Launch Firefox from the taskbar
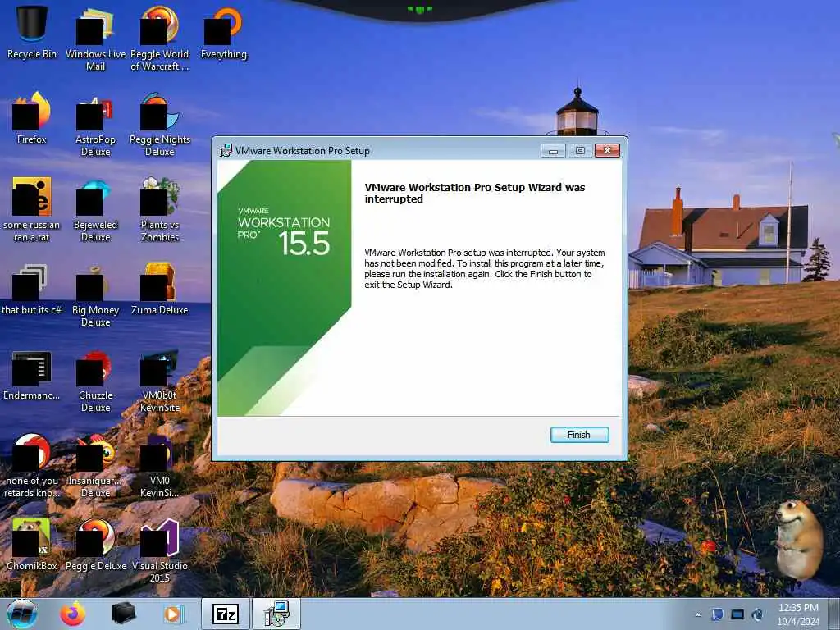Image resolution: width=840 pixels, height=630 pixels. [73, 614]
